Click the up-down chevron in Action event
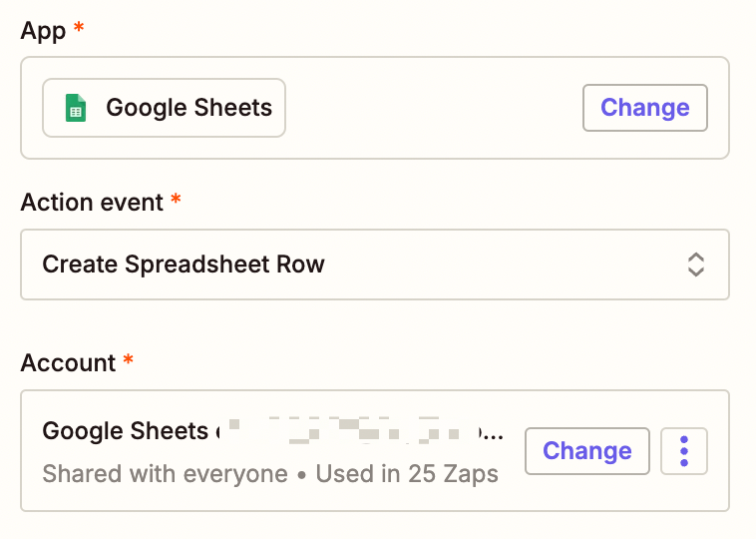756x539 pixels. click(696, 265)
